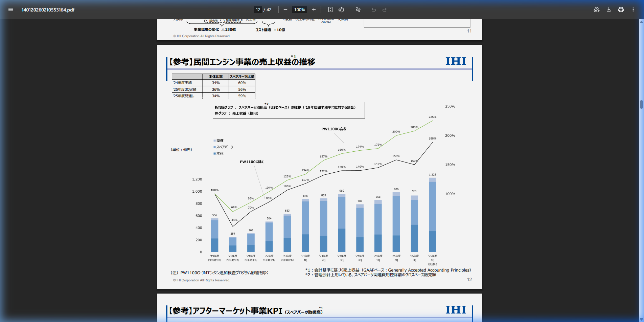Click the zoom out minus button

point(285,9)
